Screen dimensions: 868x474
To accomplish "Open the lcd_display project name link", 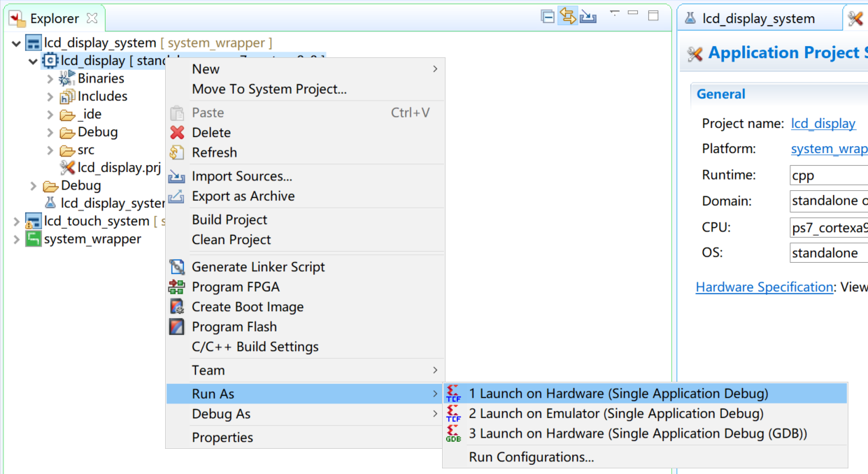I will pos(823,124).
